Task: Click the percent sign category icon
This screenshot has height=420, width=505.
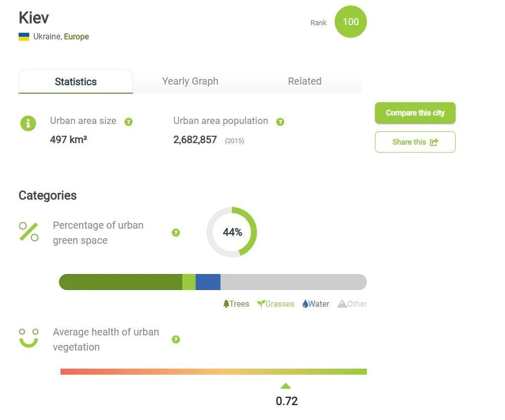Action: click(x=29, y=232)
